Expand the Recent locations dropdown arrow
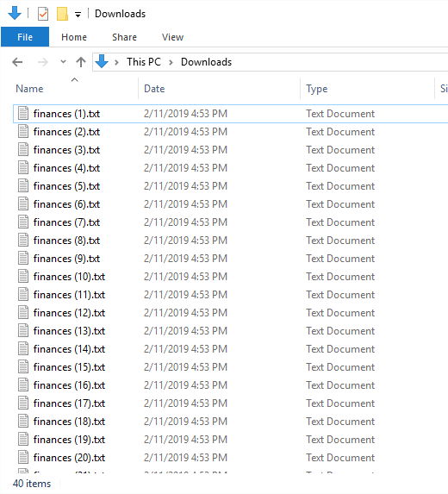The height and width of the screenshot is (494, 448). 63,62
